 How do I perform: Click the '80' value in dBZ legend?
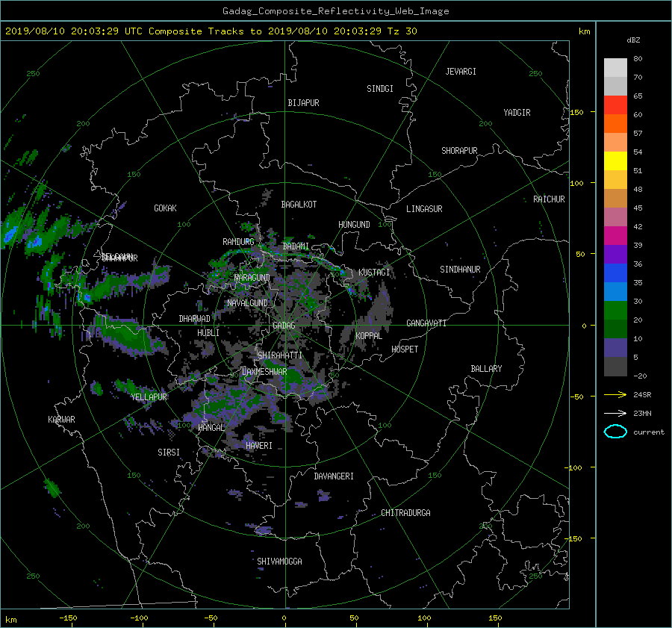pyautogui.click(x=638, y=59)
